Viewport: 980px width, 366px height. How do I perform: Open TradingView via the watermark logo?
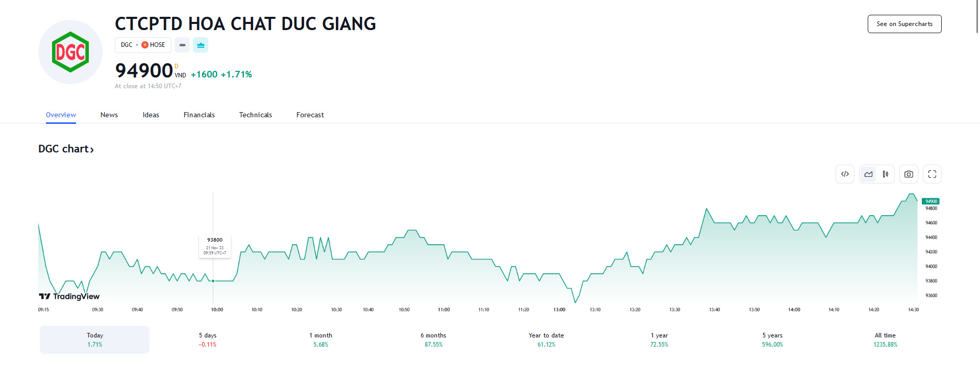tap(68, 296)
